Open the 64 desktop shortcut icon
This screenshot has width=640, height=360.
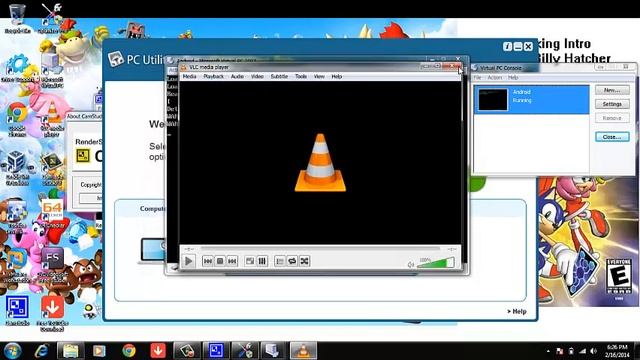pos(52,213)
